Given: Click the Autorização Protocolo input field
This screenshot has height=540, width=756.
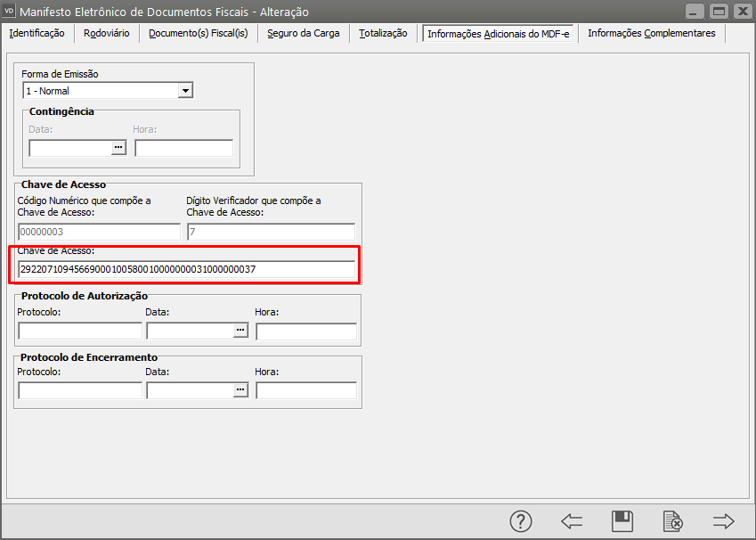Looking at the screenshot, I should pyautogui.click(x=80, y=331).
